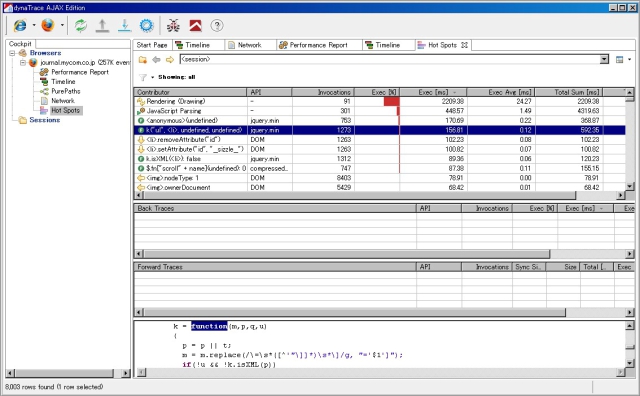Click the upload session arrow icon
Image resolution: width=640 pixels, height=396 pixels.
click(x=102, y=25)
